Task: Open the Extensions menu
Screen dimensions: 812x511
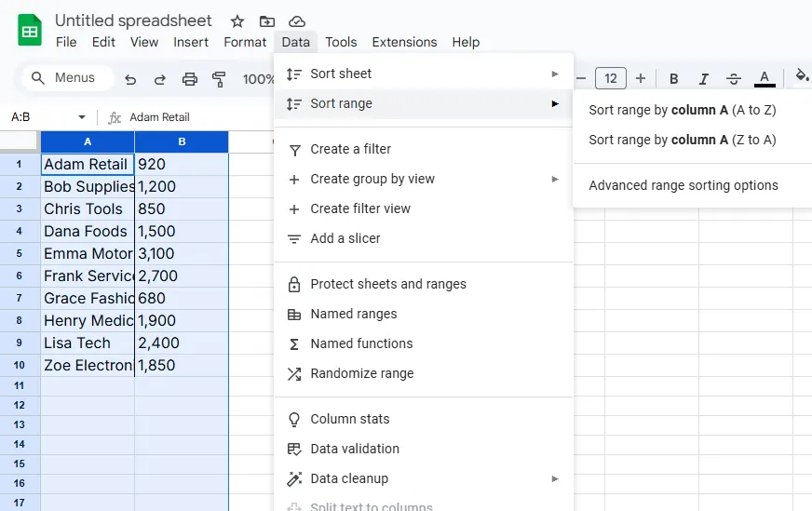Action: tap(404, 42)
